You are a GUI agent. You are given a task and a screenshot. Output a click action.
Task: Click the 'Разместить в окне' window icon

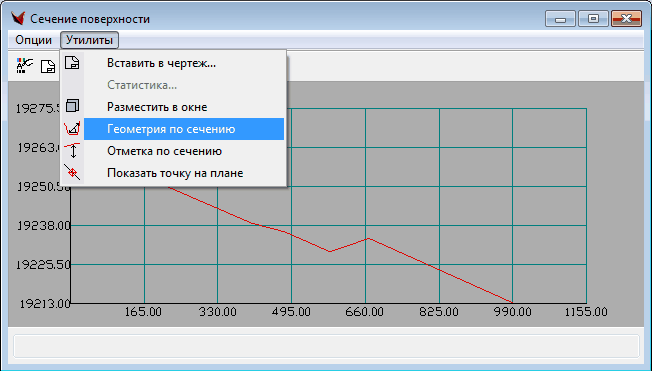pos(72,107)
